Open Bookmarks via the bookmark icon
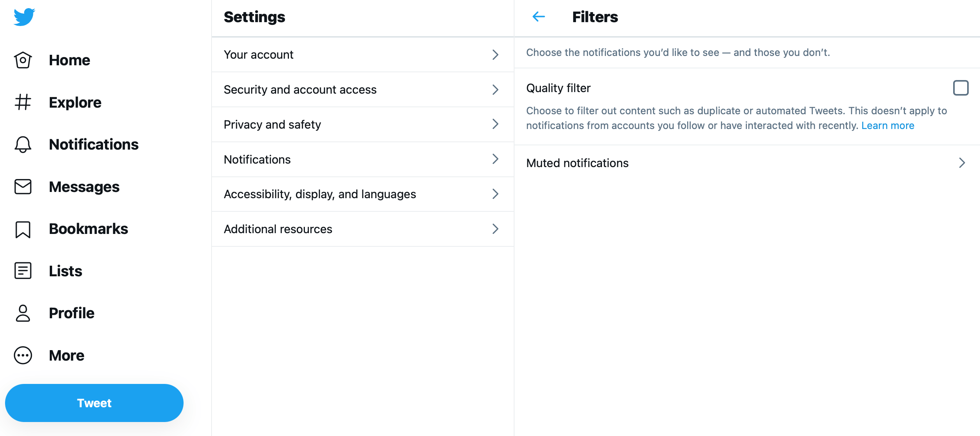Image resolution: width=980 pixels, height=436 pixels. click(23, 229)
